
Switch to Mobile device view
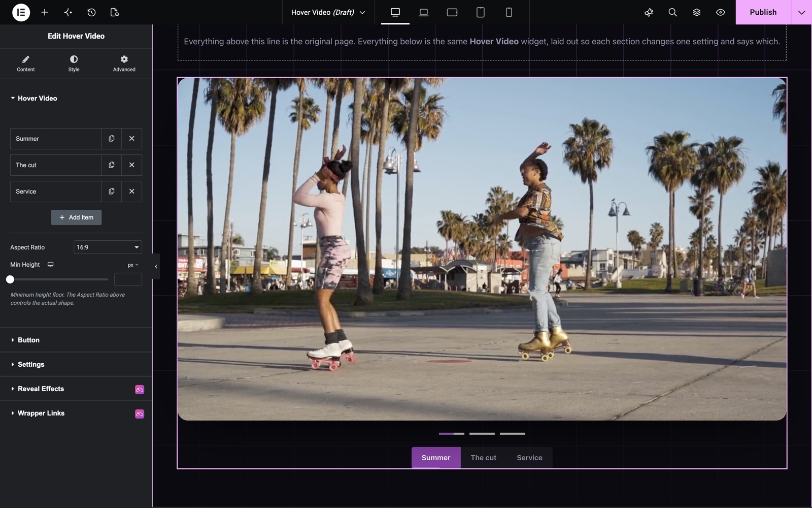pos(509,12)
